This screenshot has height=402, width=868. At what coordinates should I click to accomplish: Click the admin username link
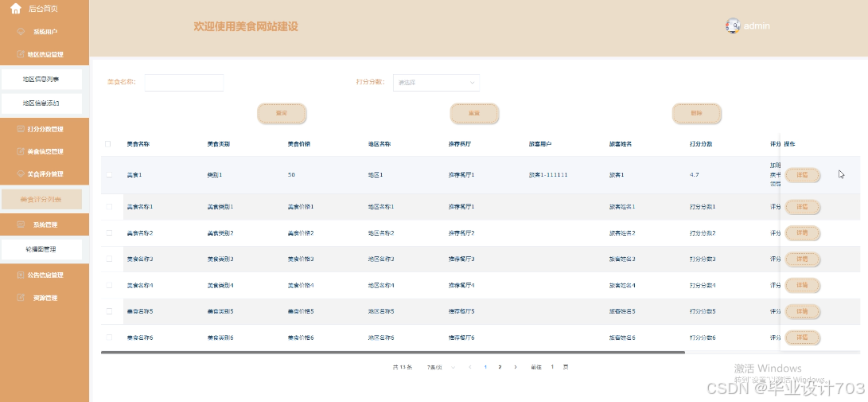pos(756,26)
